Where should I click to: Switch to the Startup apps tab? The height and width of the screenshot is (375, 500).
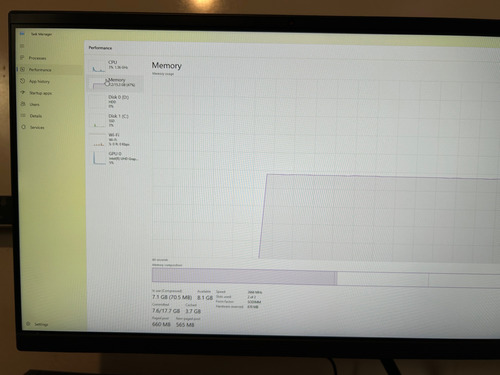40,93
